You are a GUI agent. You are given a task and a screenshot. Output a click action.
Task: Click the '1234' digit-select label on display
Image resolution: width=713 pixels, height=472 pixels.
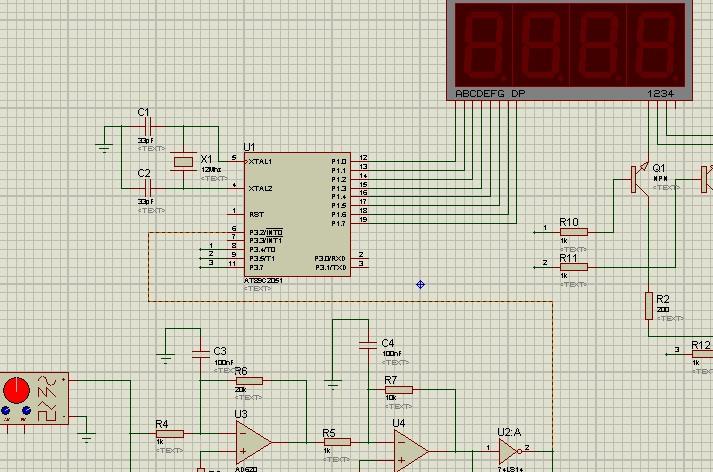coord(661,94)
